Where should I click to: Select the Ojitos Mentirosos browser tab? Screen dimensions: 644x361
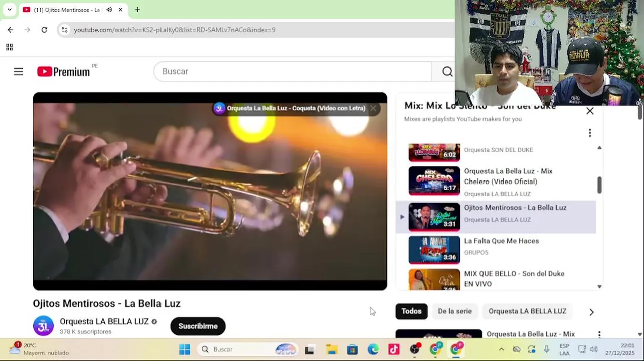67,10
